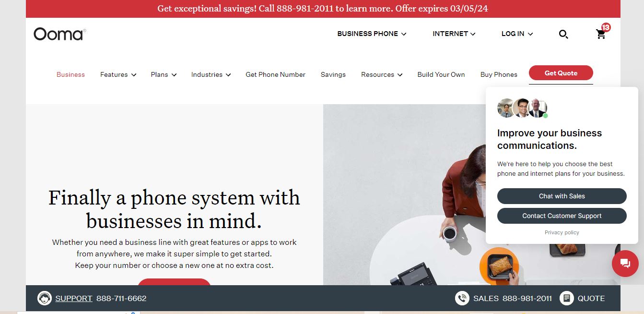Open the search magnifier icon

[563, 34]
